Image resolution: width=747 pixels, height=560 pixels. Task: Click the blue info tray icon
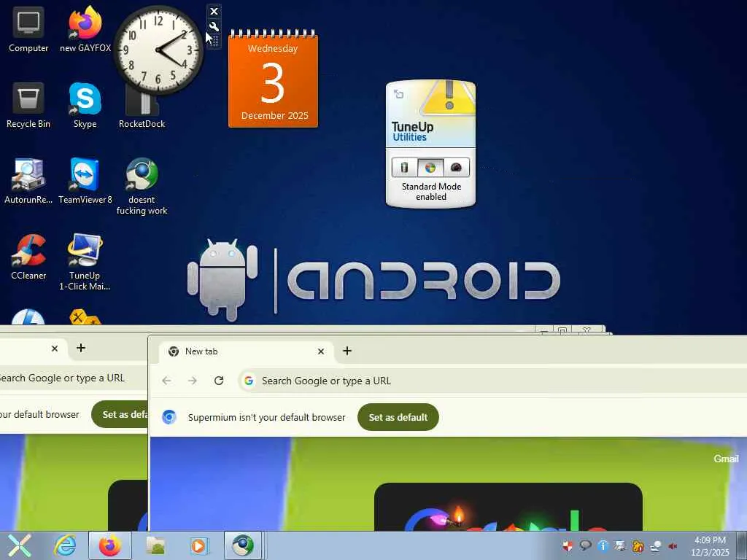[603, 545]
